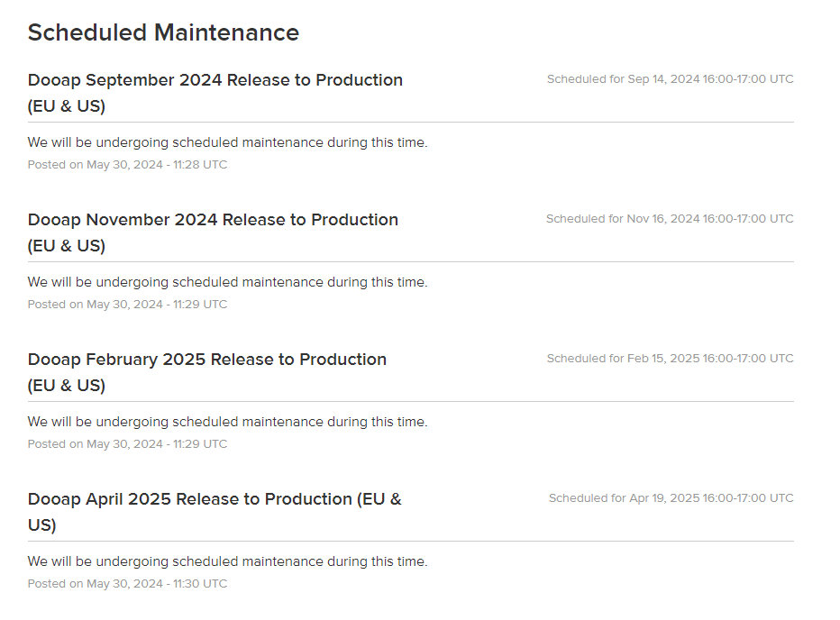Click maintenance description under April 2025 release
This screenshot has width=840, height=620.
pyautogui.click(x=228, y=561)
